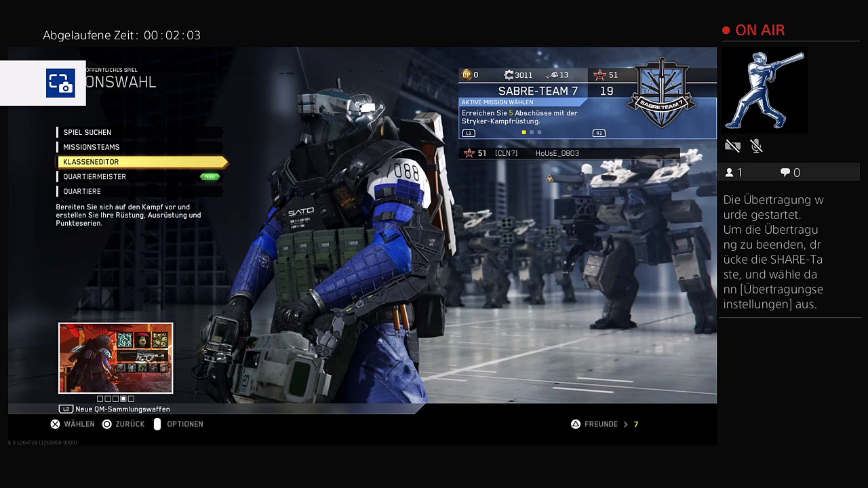Toggle the muted microphone icon
The image size is (868, 488).
757,146
